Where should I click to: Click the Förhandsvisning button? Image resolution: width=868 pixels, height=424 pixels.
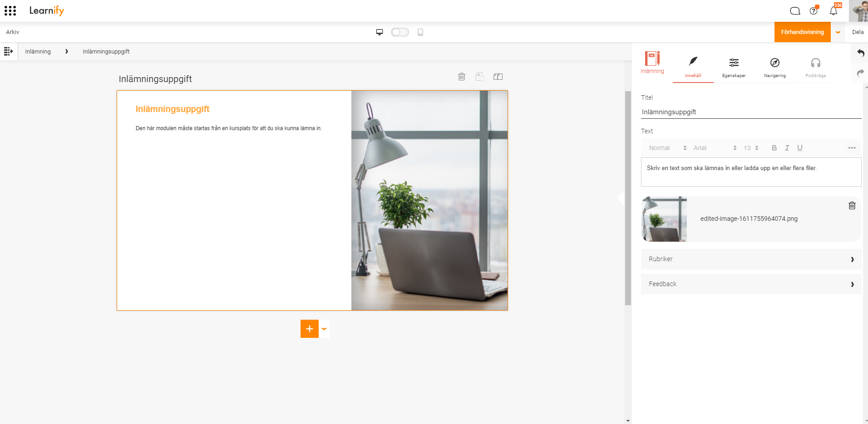click(x=802, y=32)
